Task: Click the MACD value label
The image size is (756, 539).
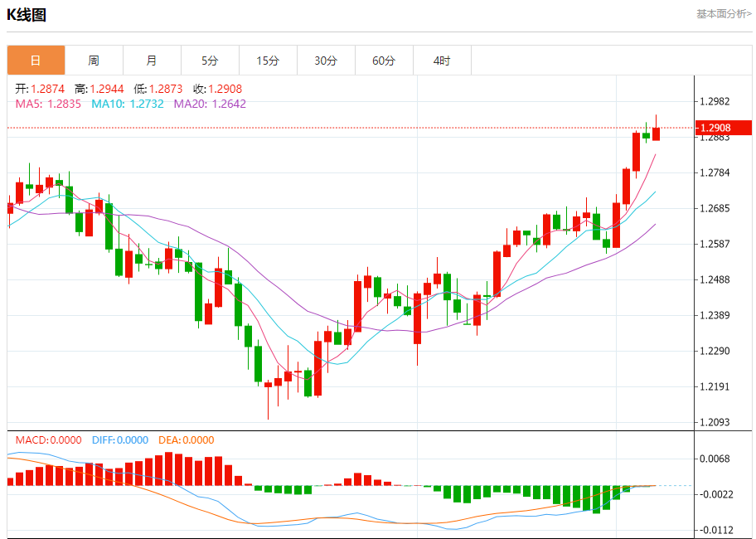Action: pos(48,440)
